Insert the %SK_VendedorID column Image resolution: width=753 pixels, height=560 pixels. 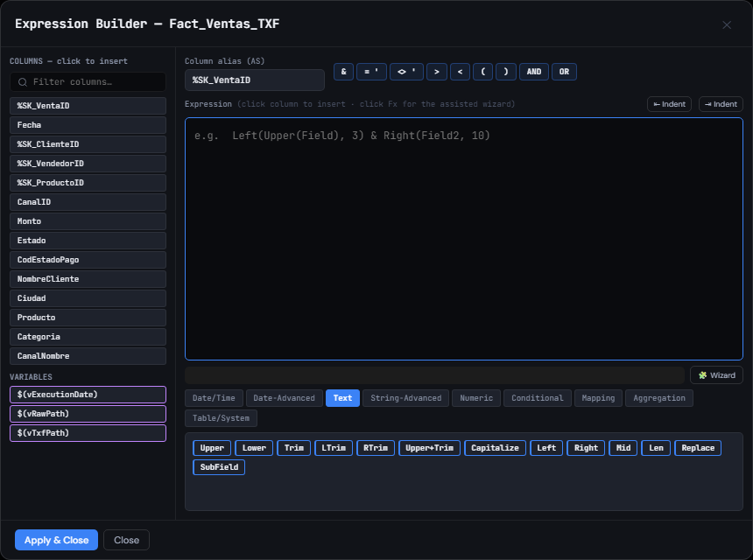pyautogui.click(x=88, y=164)
